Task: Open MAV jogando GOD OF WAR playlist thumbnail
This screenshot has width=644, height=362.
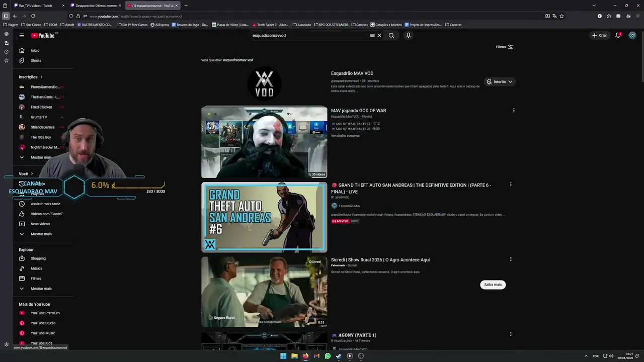Action: pyautogui.click(x=264, y=142)
